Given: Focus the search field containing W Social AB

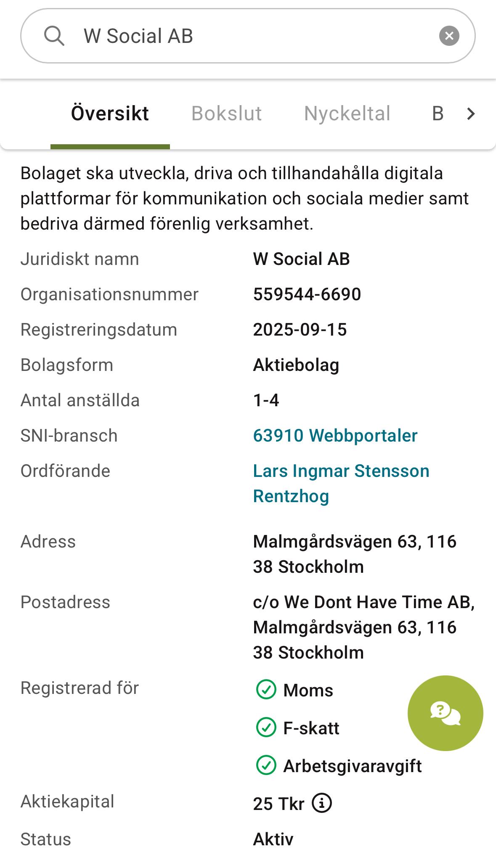Looking at the screenshot, I should tap(252, 36).
